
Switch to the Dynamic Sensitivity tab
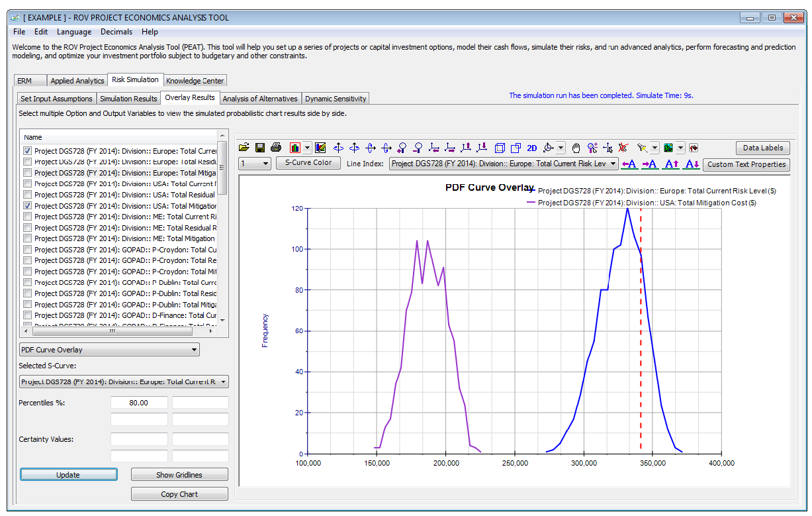point(335,99)
